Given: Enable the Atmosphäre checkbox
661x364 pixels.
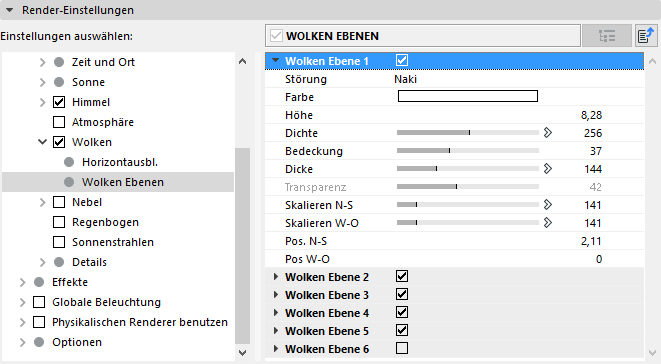Looking at the screenshot, I should pyautogui.click(x=59, y=122).
